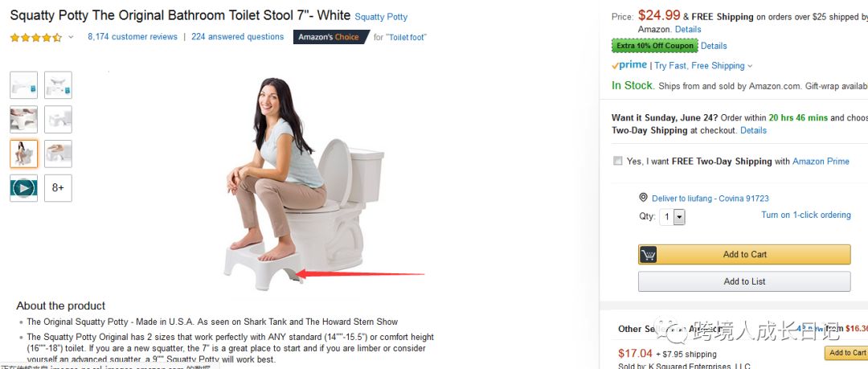Click the star rating icons
Image resolution: width=868 pixels, height=369 pixels.
[36, 38]
